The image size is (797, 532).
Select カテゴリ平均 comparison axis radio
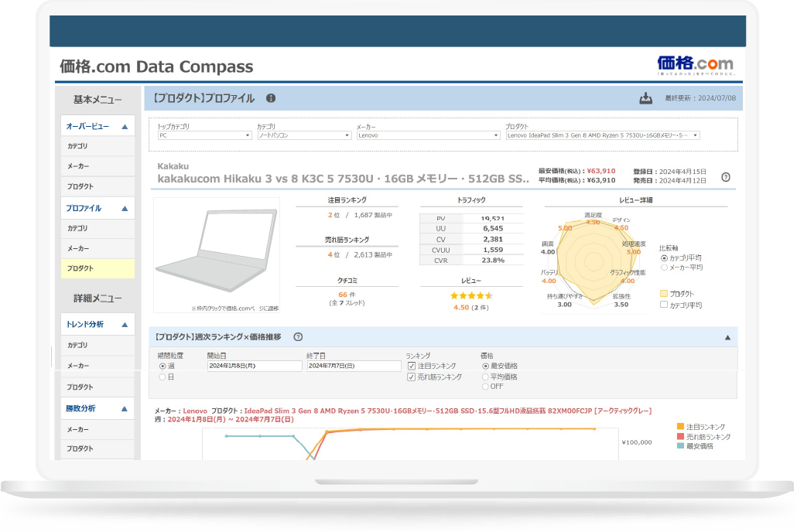point(664,258)
